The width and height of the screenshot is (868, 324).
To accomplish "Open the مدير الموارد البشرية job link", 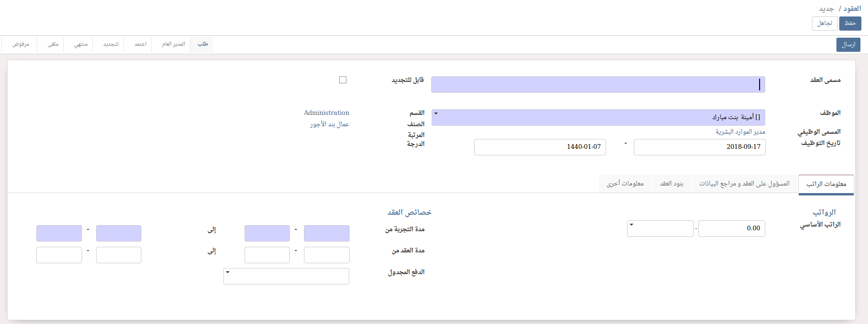I will point(740,132).
